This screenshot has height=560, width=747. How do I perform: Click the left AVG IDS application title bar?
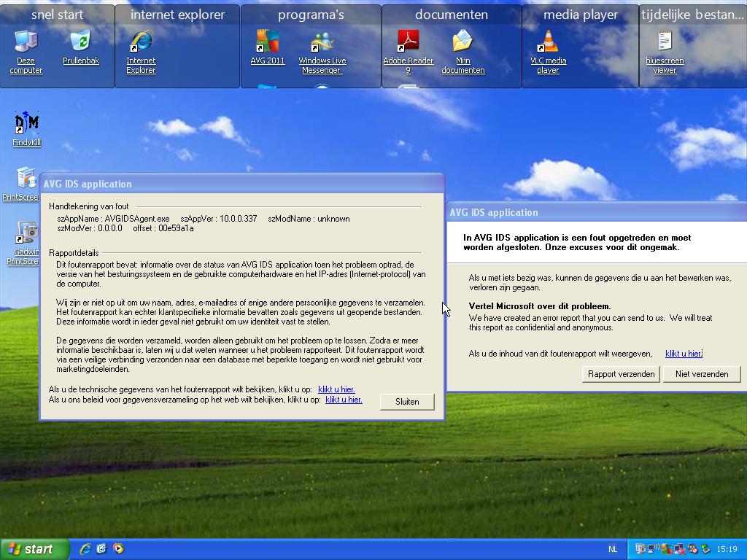(242, 184)
